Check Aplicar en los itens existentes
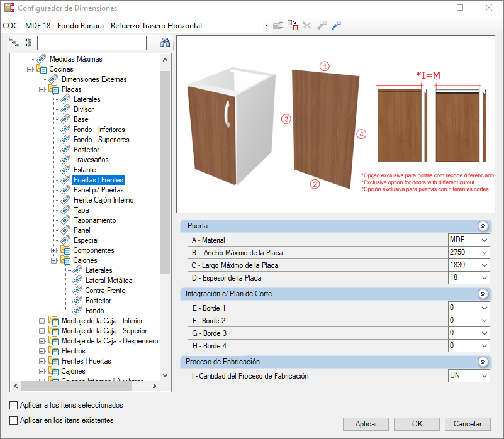This screenshot has height=439, width=504. tap(14, 420)
